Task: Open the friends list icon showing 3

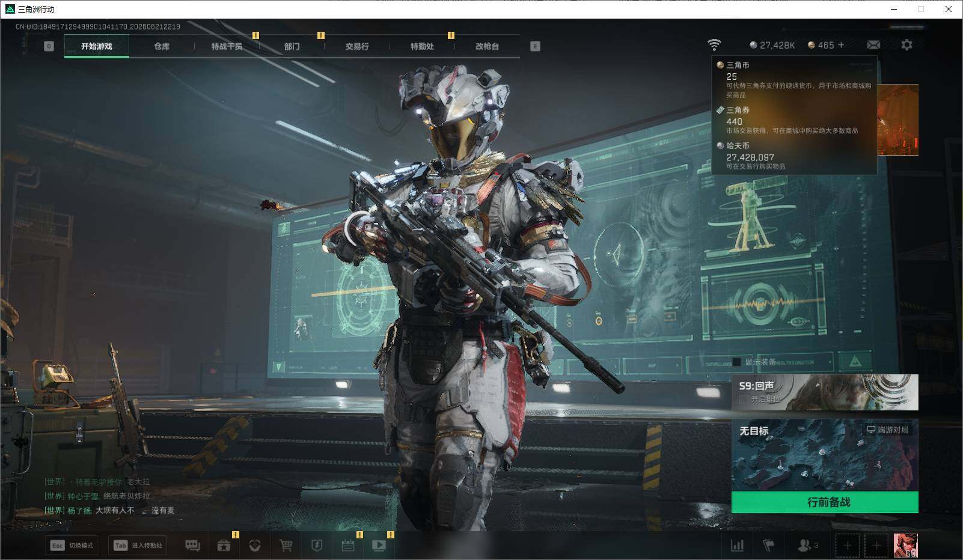Action: [x=807, y=545]
